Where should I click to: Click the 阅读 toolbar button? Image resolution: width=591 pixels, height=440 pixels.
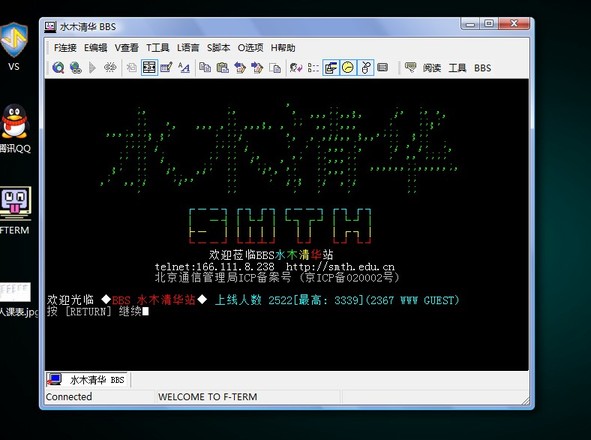[432, 68]
